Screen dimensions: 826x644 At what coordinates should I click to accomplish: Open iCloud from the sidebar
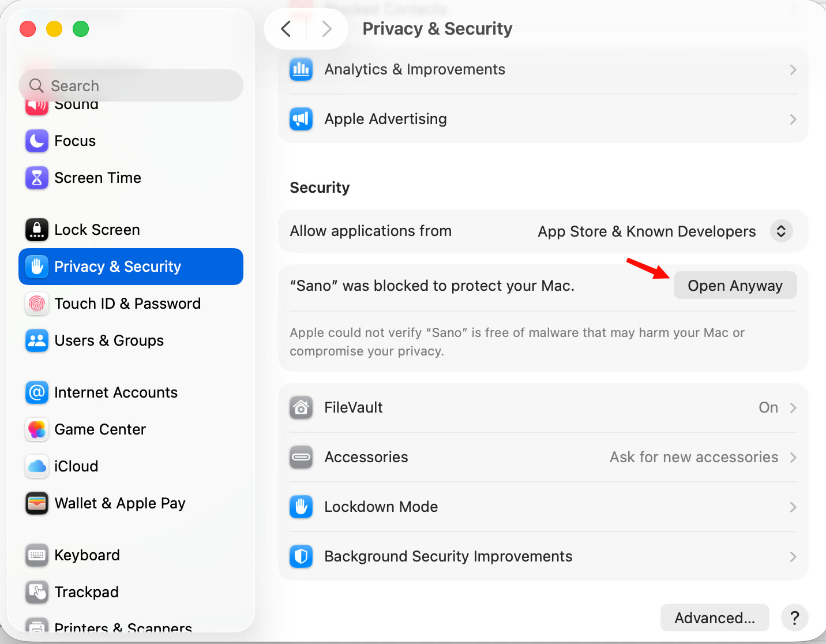pyautogui.click(x=131, y=466)
